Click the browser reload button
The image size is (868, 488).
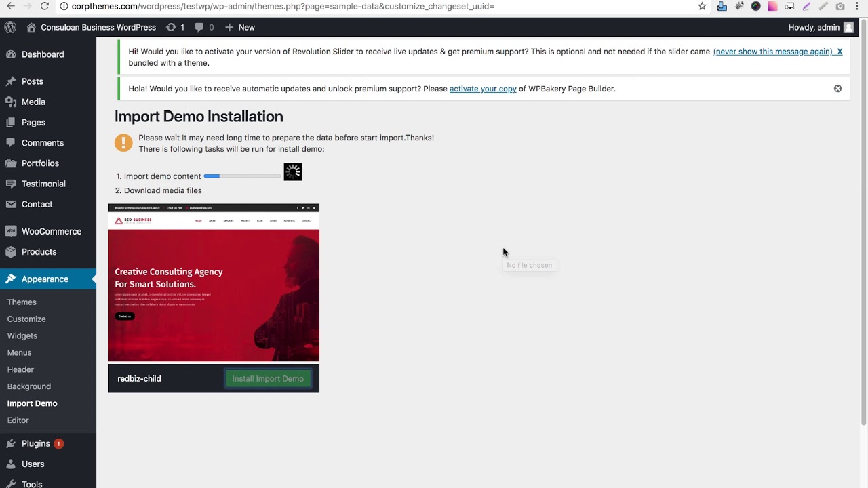pos(45,6)
